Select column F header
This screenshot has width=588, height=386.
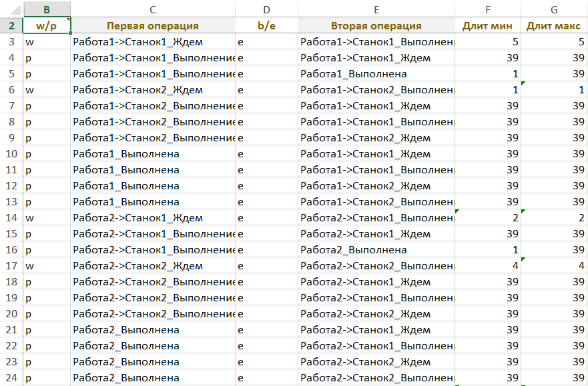pyautogui.click(x=488, y=9)
